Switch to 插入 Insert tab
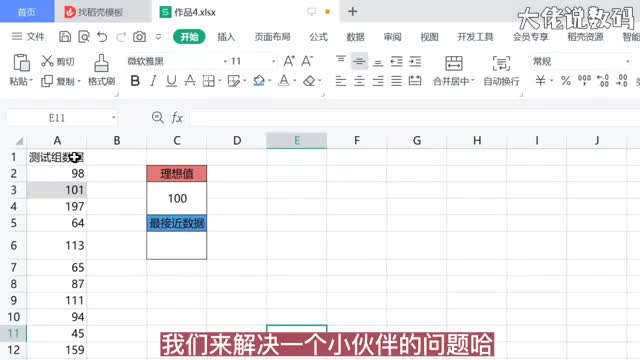Screen dimensions: 640x360 click(226, 37)
